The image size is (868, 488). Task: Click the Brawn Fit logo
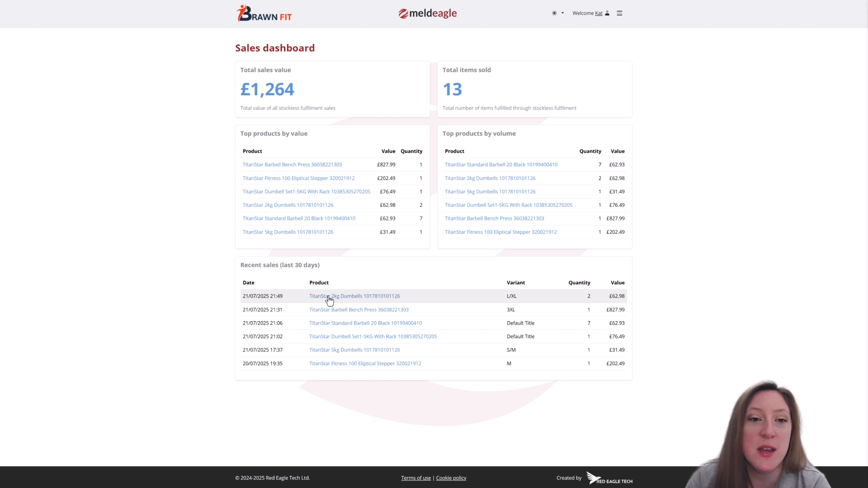click(x=264, y=13)
